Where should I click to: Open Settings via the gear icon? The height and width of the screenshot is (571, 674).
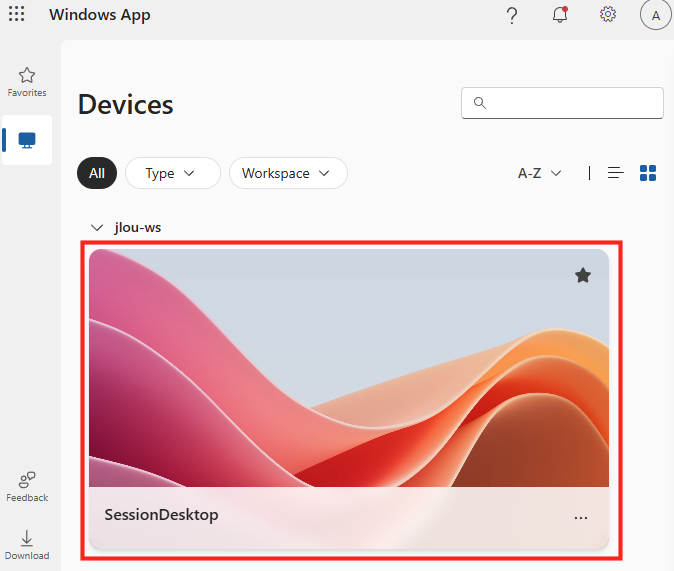point(608,16)
